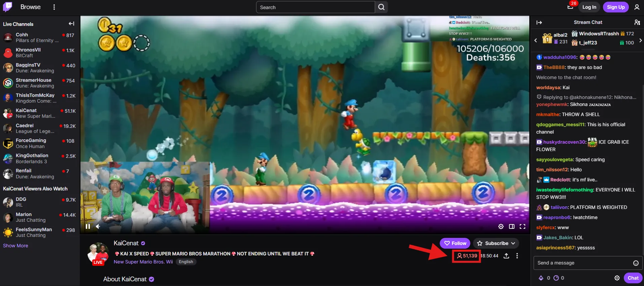Click username wadduha1096 in chat
Viewport: 644px width, 286px height.
coord(560,57)
